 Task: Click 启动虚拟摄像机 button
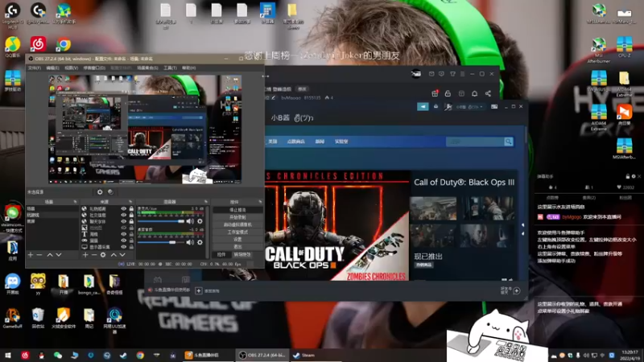point(237,224)
